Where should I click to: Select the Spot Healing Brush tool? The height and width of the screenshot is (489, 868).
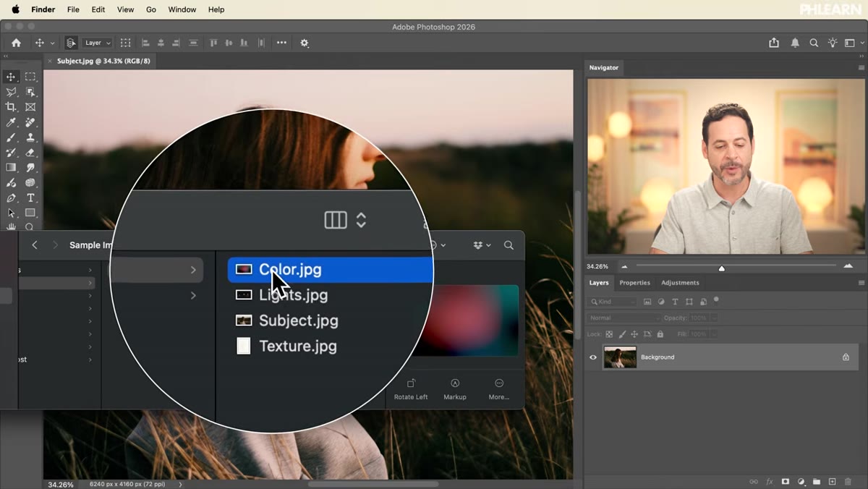click(30, 122)
